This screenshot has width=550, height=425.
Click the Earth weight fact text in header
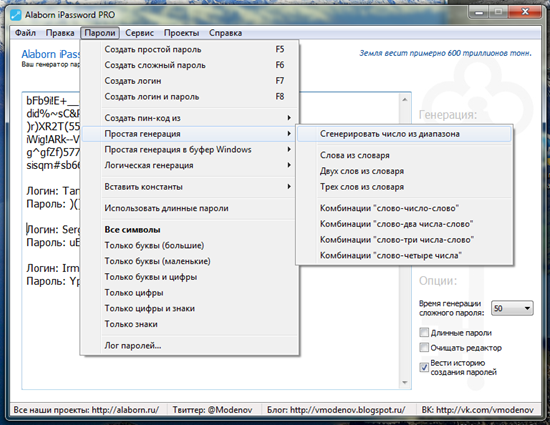pos(445,53)
